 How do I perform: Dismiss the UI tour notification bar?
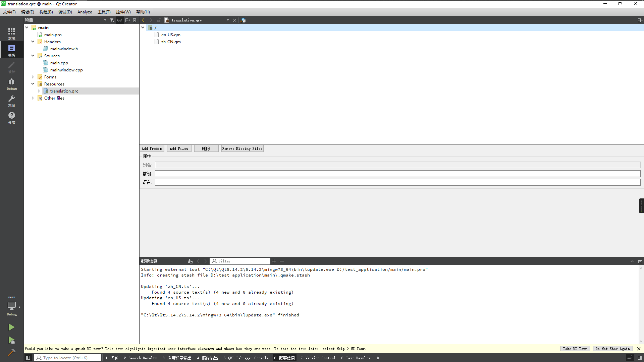tap(639, 349)
